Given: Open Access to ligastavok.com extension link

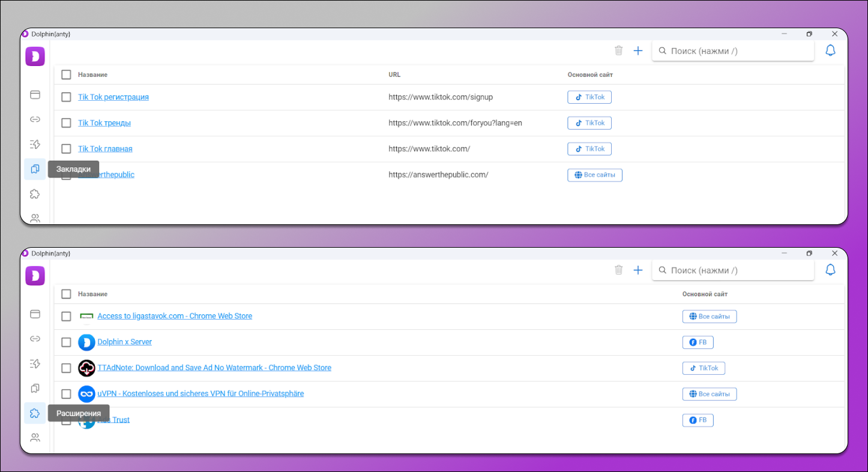Looking at the screenshot, I should 175,316.
